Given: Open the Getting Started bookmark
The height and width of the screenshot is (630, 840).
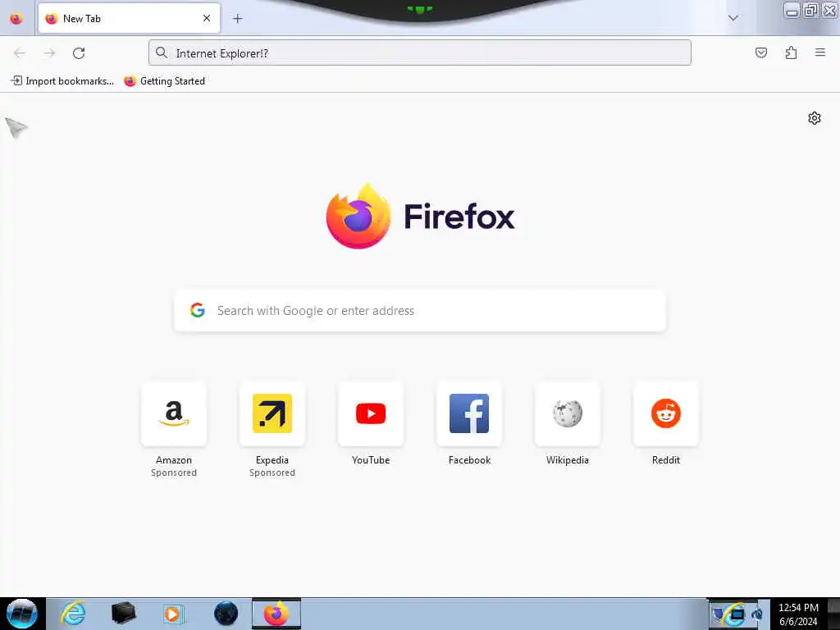Looking at the screenshot, I should coord(164,81).
